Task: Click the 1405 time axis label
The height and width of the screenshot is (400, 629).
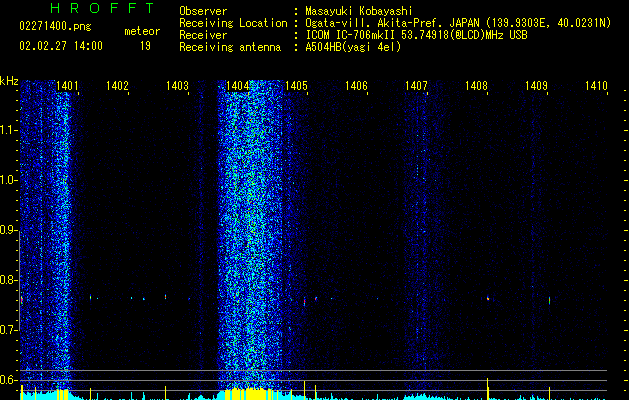Action: (296, 86)
